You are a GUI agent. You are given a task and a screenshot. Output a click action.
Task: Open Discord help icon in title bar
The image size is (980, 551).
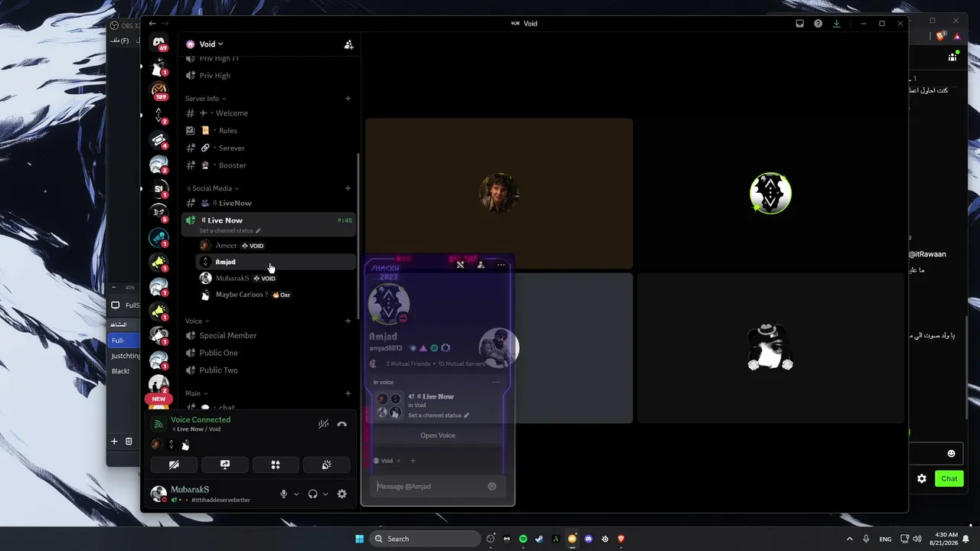pos(818,24)
